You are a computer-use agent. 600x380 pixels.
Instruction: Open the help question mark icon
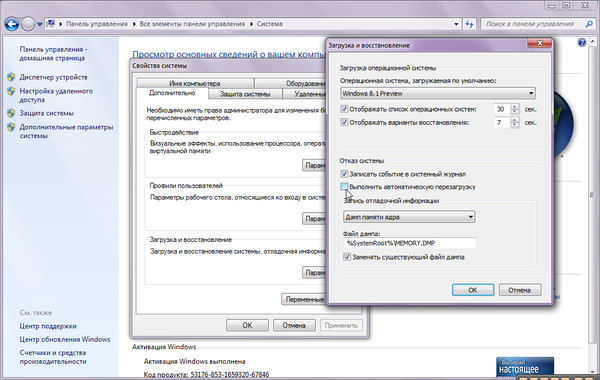(x=582, y=42)
